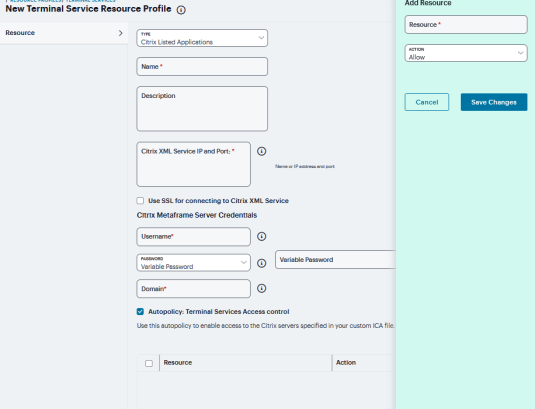Click the Cancel button

point(427,102)
